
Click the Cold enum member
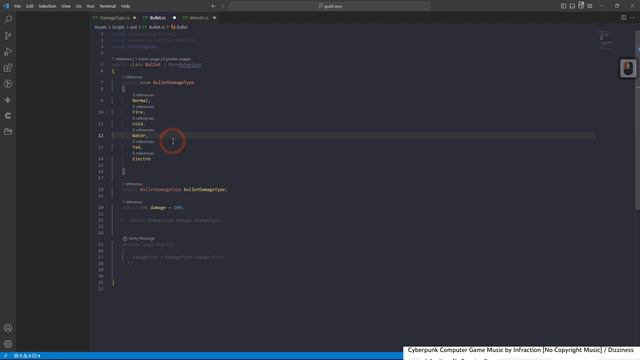point(138,124)
